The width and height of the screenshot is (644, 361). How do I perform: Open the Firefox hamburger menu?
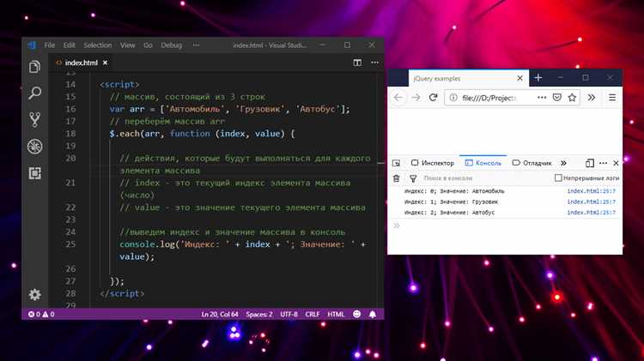(612, 98)
